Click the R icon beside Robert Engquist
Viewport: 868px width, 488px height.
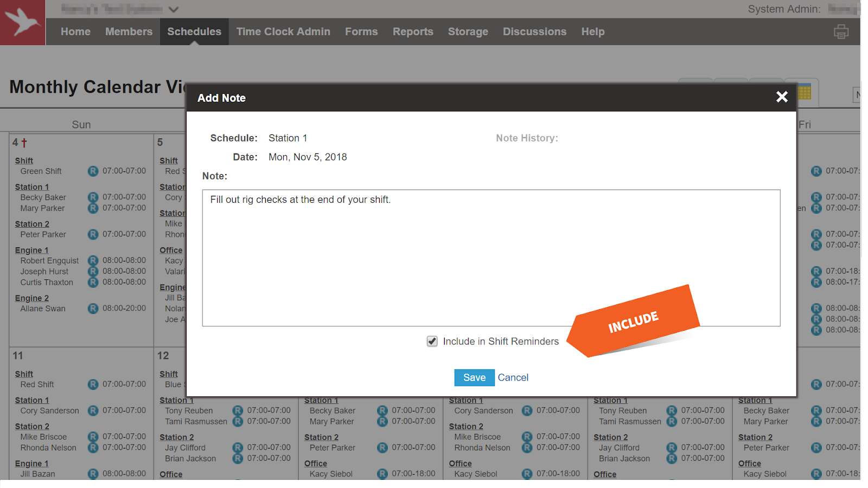[x=93, y=261]
